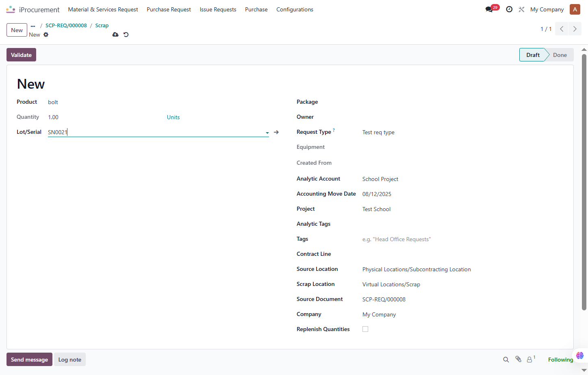Attach files with the paperclip icon
Screen dimensions: 588x375
[518, 359]
